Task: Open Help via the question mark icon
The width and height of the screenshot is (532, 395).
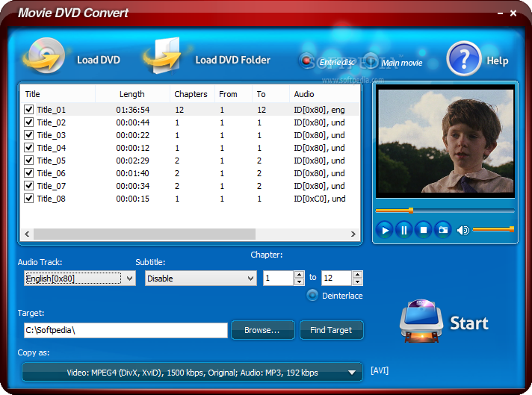Action: point(463,59)
